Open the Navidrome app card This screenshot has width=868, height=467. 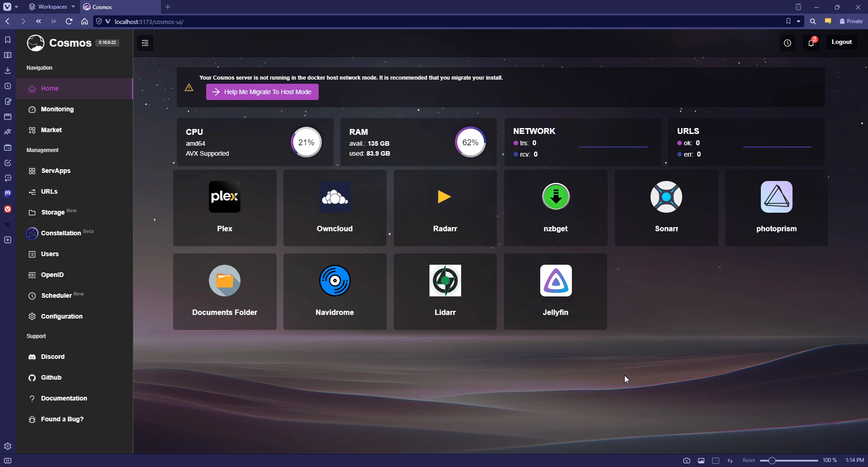coord(335,291)
